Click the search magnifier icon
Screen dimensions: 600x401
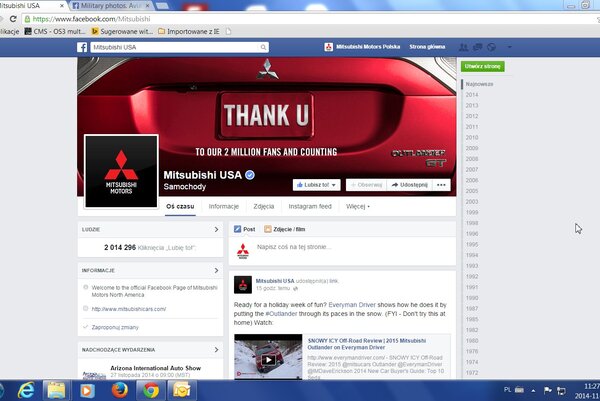(x=263, y=47)
